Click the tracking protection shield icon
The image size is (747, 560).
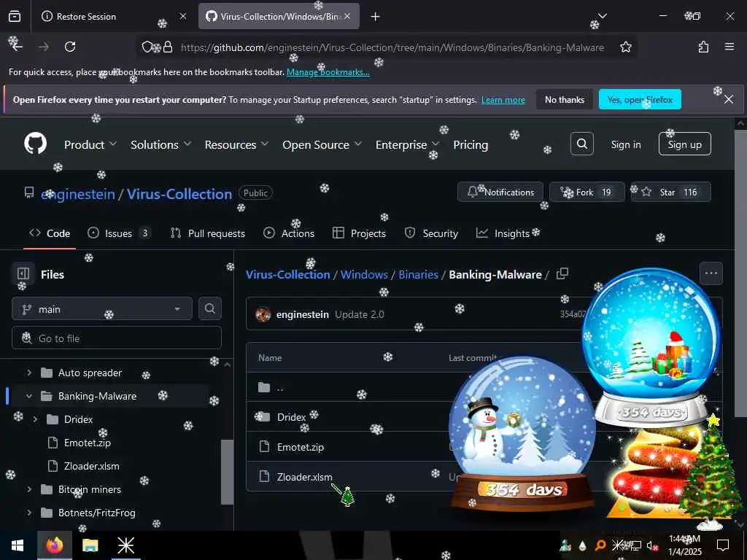point(147,47)
